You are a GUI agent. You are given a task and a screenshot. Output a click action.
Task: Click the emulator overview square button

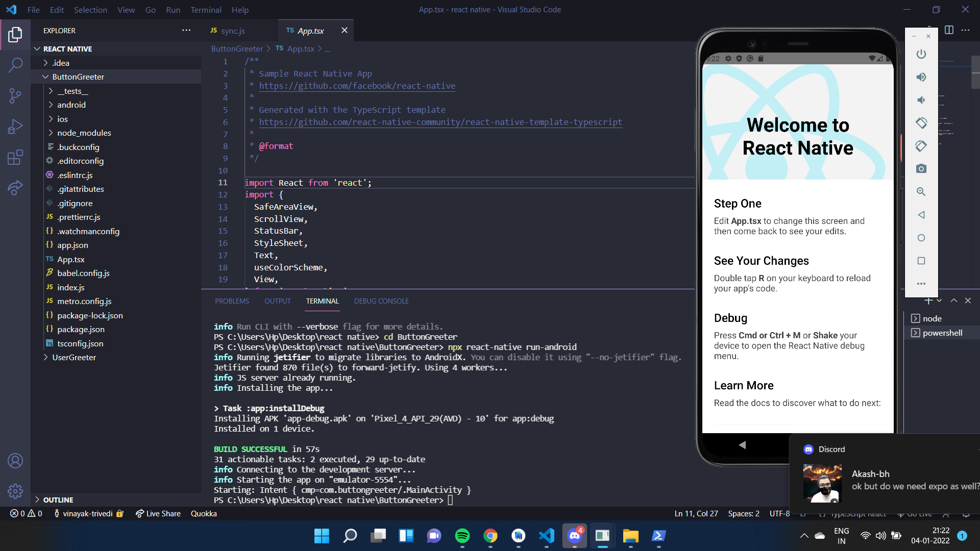(921, 261)
